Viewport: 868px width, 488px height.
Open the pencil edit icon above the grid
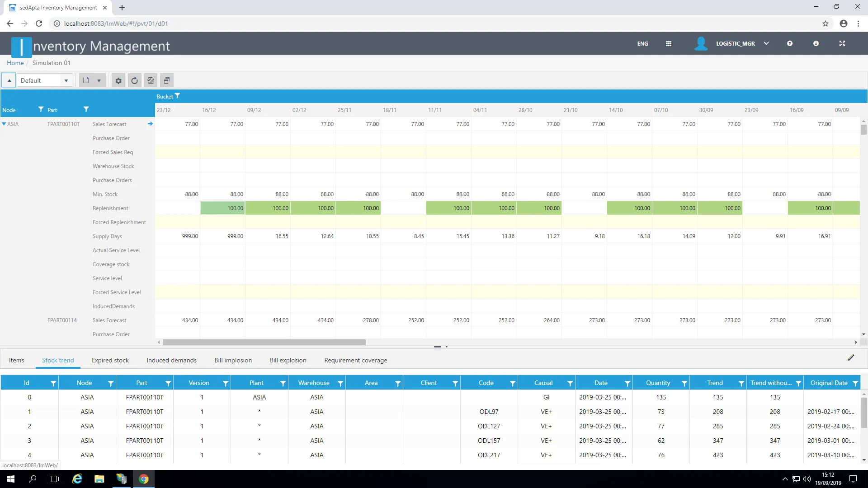click(852, 357)
